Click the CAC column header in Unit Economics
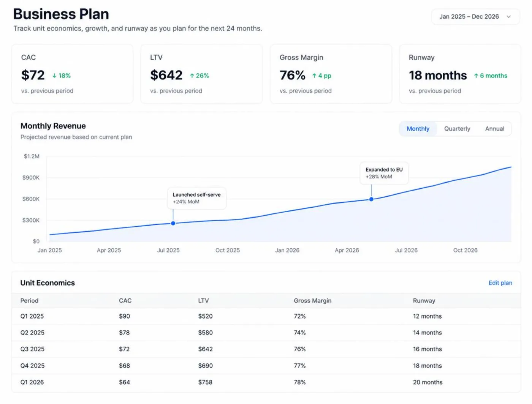Viewport: 532px width, 404px height. 125,301
